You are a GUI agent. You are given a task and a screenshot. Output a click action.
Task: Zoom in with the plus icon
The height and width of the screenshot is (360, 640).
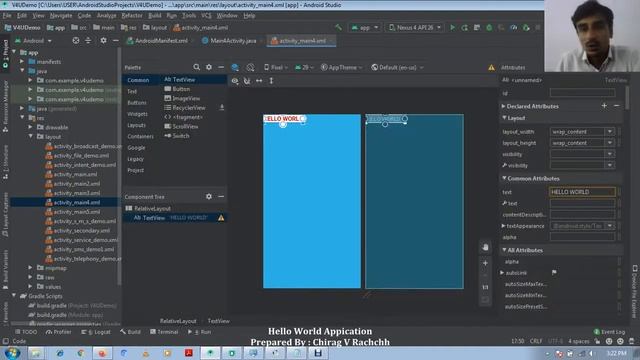point(485,263)
